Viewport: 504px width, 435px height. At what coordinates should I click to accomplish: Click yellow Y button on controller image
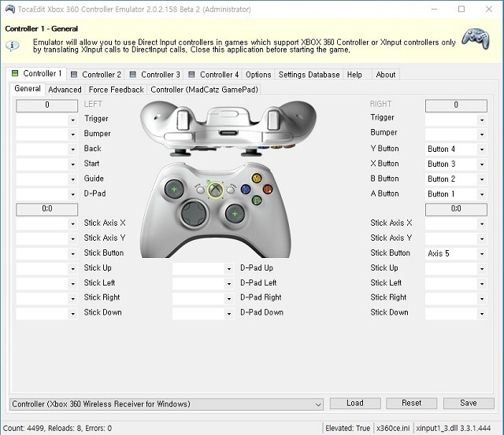coord(257,178)
